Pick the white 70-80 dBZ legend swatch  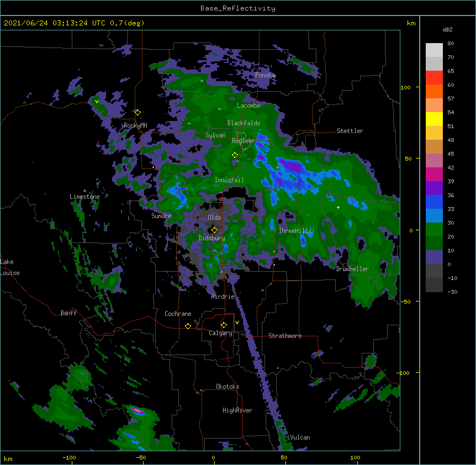pyautogui.click(x=434, y=50)
